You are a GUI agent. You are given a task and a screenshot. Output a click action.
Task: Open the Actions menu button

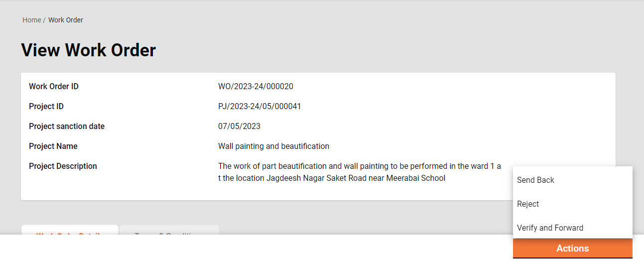point(572,249)
